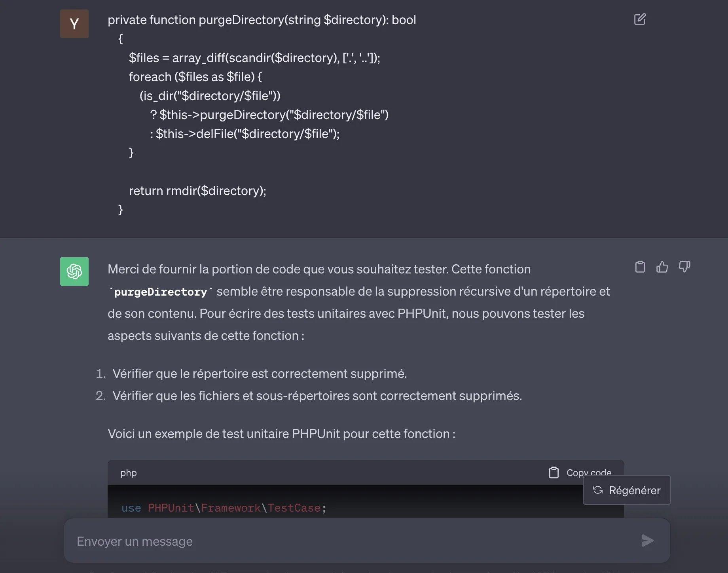Viewport: 728px width, 573px height.
Task: Click the 'use PHPUnit\Framework\TestCase;' code line
Action: click(224, 508)
